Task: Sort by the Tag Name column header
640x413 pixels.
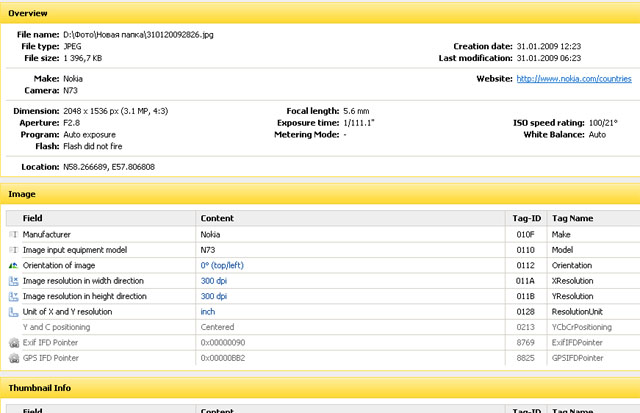Action: (x=575, y=217)
